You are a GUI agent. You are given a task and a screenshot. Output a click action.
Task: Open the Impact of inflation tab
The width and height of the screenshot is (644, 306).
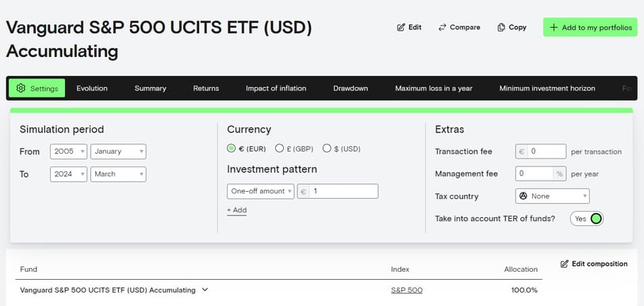point(276,88)
